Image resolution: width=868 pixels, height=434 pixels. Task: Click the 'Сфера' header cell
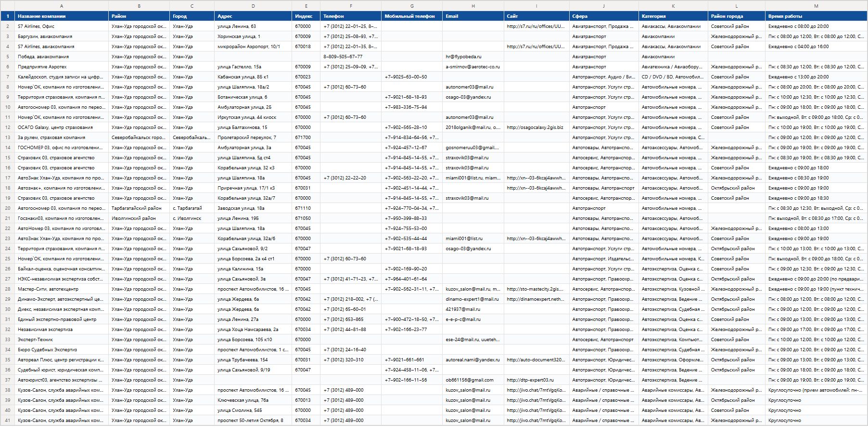click(604, 16)
